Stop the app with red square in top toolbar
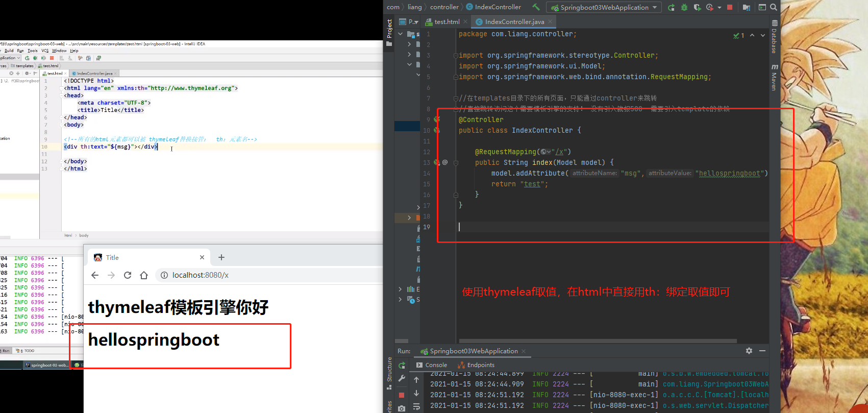The width and height of the screenshot is (868, 413). coord(730,7)
